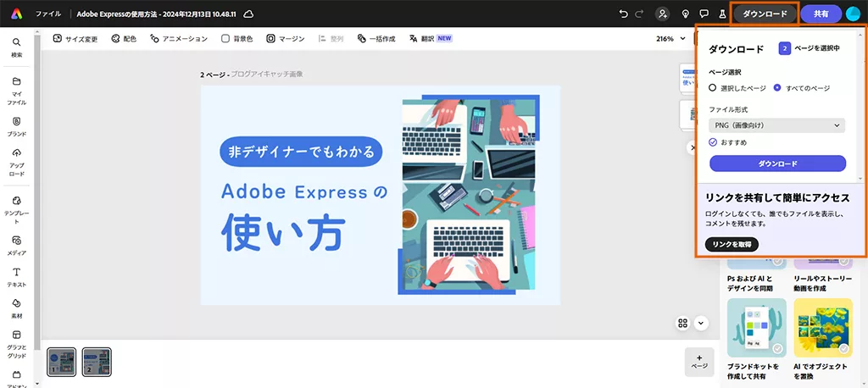This screenshot has width=868, height=388.
Task: Click マージン in the toolbar
Action: pos(286,39)
